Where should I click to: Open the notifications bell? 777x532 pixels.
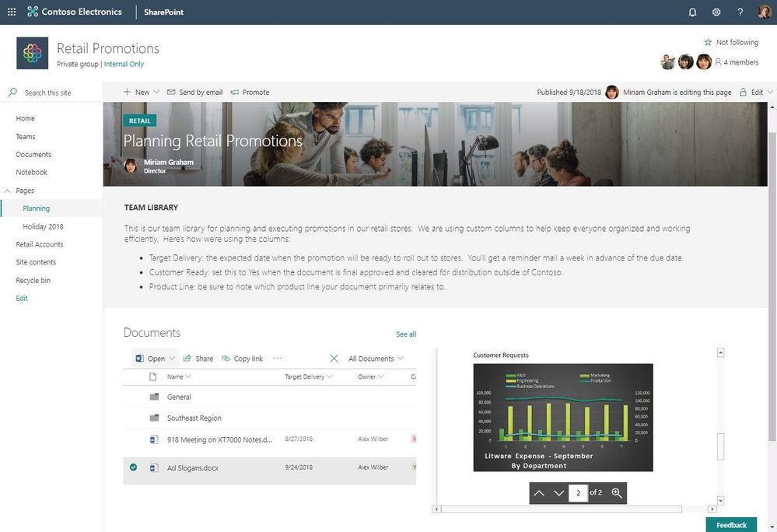(x=692, y=12)
